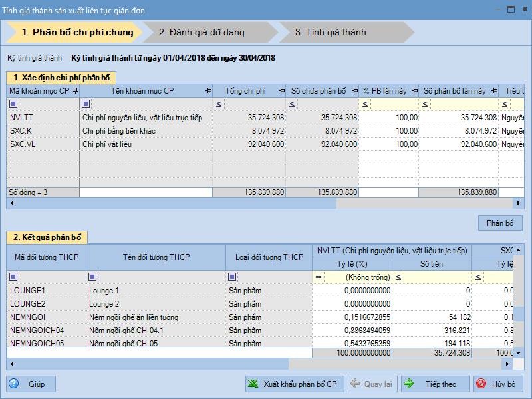Select the NVLTT cost code cell
The height and width of the screenshot is (399, 532).
43,118
